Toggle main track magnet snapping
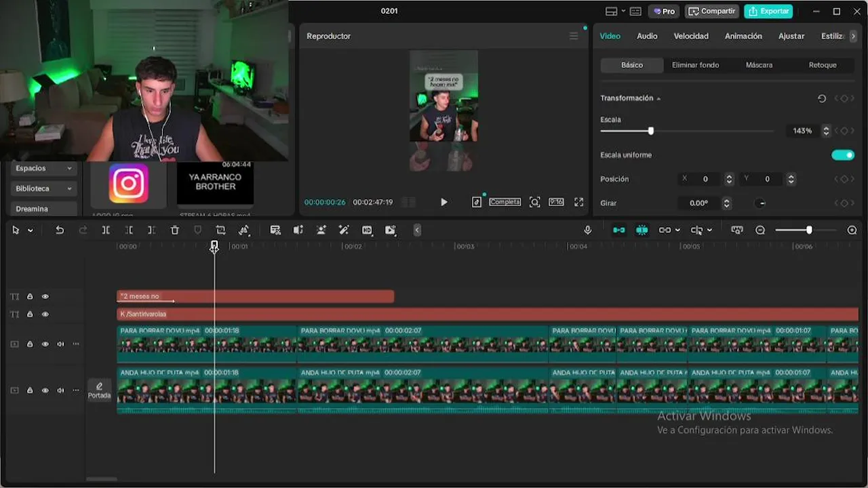868x488 pixels. coord(619,230)
